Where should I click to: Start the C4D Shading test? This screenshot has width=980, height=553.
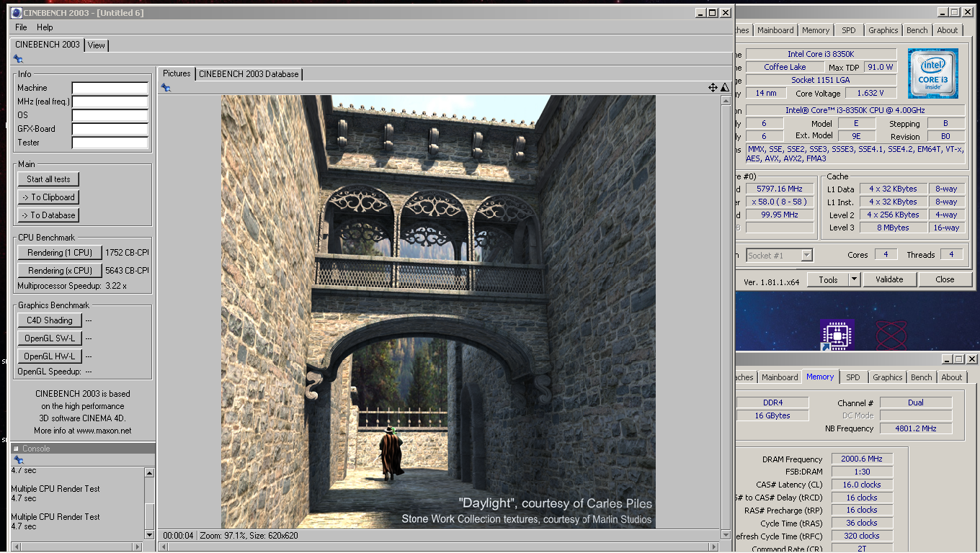coord(50,320)
